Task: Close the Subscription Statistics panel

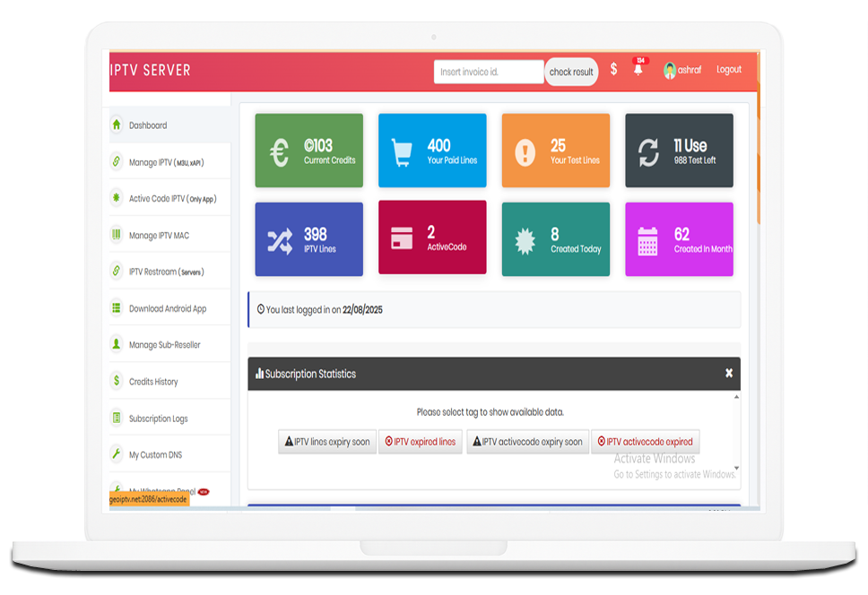Action: (729, 374)
